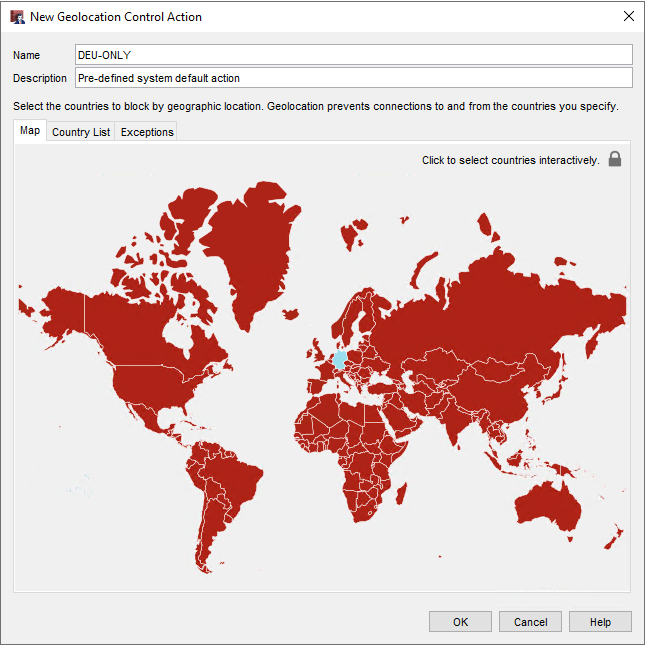Viewport: 646px width, 645px height.
Task: Switch to the Exceptions tab
Action: (x=147, y=132)
